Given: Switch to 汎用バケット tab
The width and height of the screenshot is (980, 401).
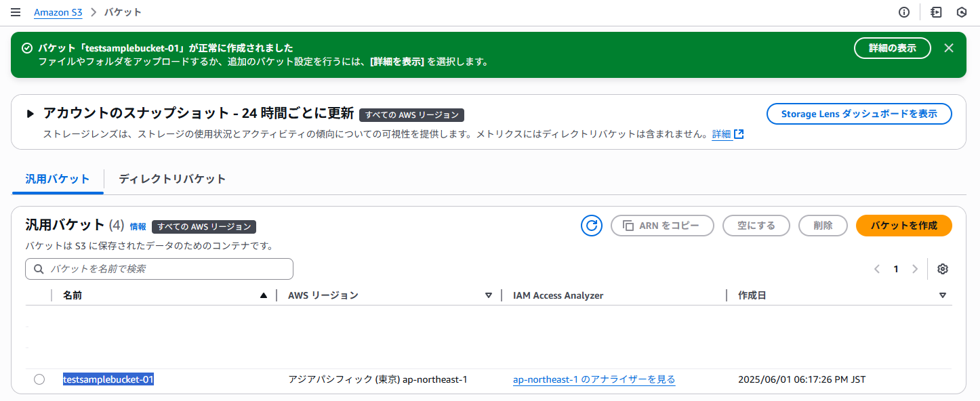Looking at the screenshot, I should 58,179.
